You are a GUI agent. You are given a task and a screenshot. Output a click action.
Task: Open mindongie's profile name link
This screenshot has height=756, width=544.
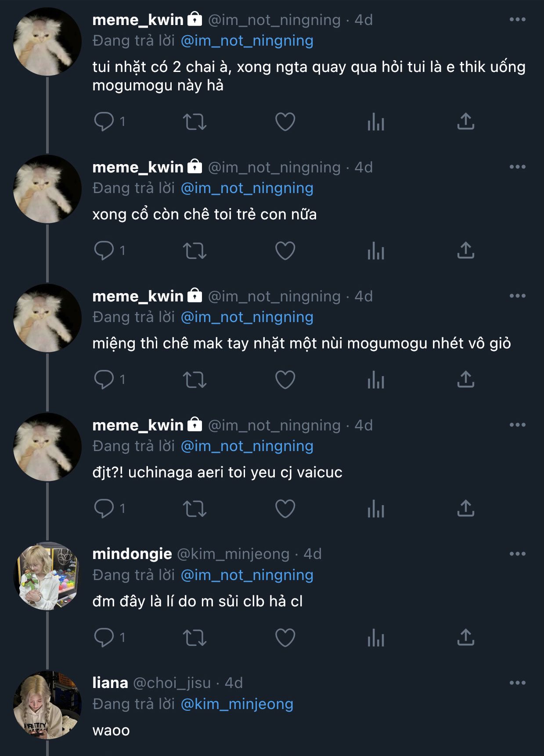point(132,554)
